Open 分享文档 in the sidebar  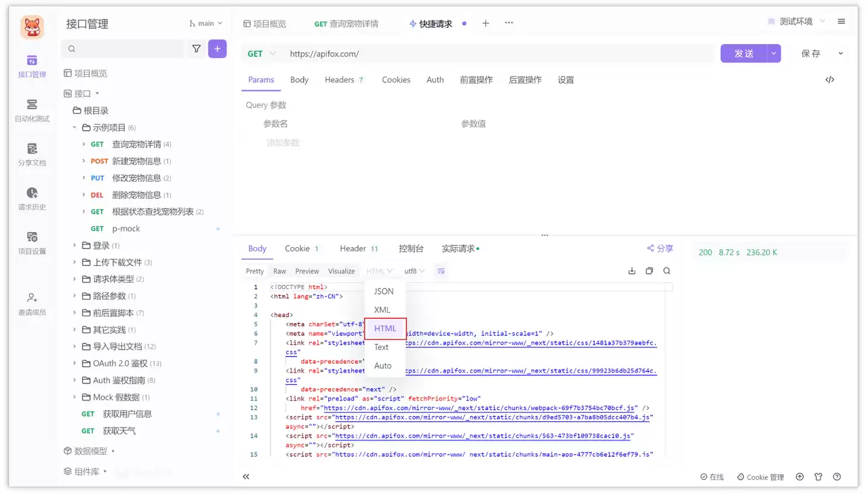coord(32,155)
